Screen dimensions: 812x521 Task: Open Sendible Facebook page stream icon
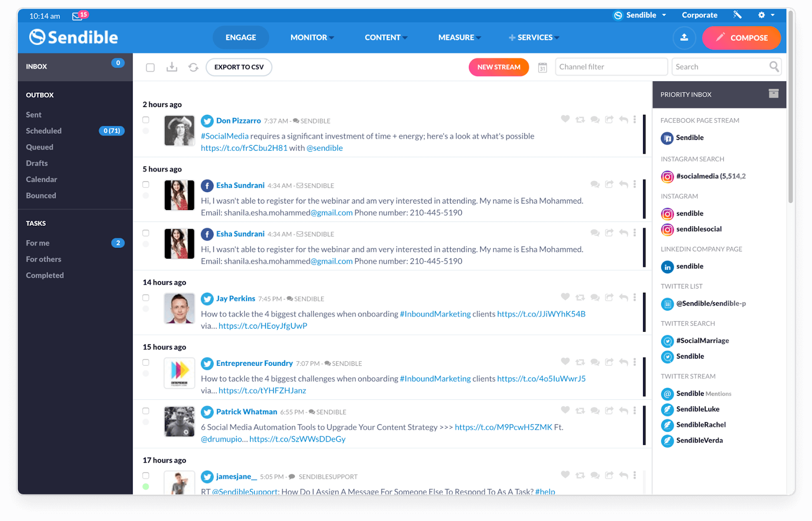[667, 138]
